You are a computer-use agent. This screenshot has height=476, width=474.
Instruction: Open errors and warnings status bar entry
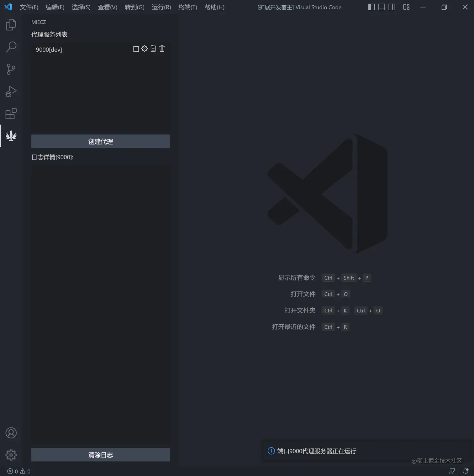tap(19, 471)
